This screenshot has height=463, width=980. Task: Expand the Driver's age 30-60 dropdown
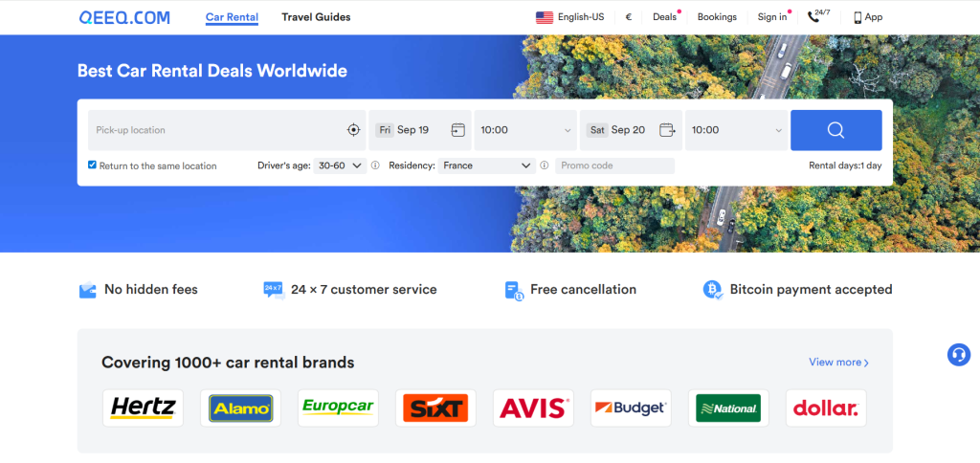pyautogui.click(x=340, y=165)
